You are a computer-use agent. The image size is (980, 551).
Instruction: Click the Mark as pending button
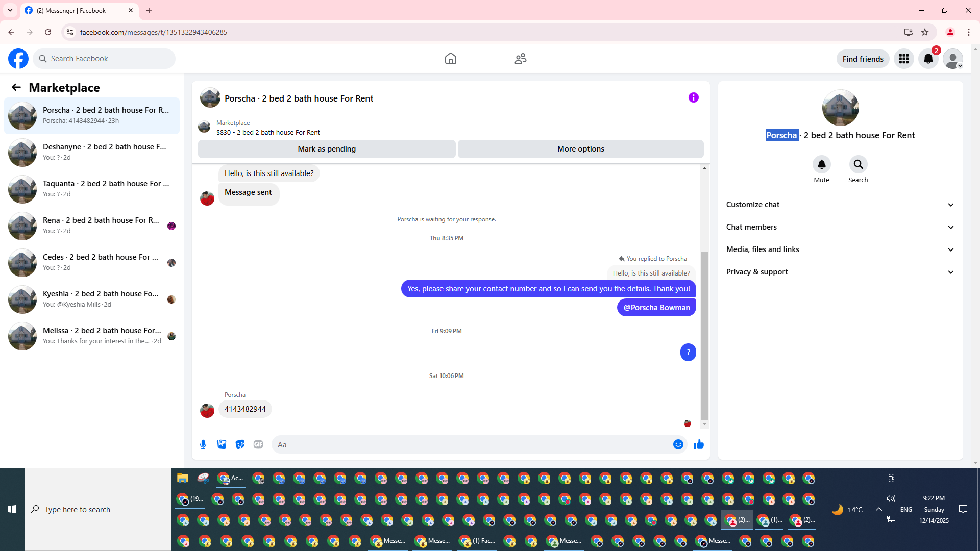point(327,149)
